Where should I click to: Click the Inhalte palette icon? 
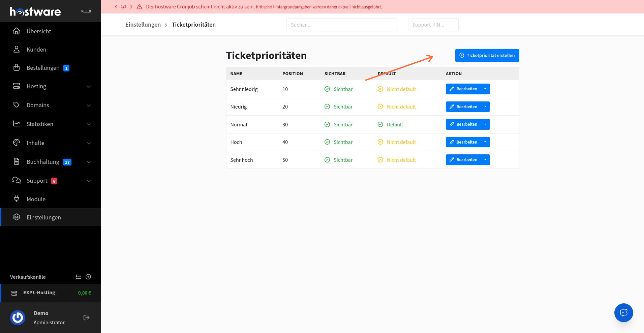click(x=17, y=143)
